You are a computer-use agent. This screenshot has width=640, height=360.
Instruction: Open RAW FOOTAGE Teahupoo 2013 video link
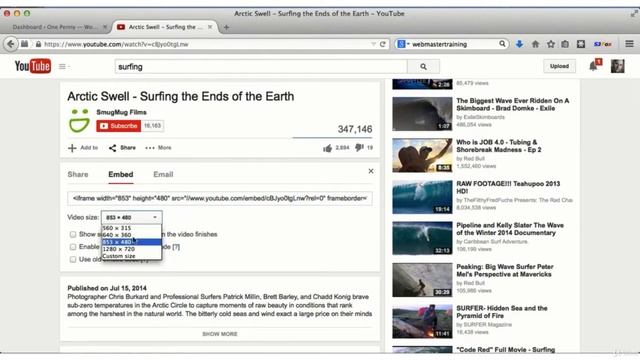point(508,187)
